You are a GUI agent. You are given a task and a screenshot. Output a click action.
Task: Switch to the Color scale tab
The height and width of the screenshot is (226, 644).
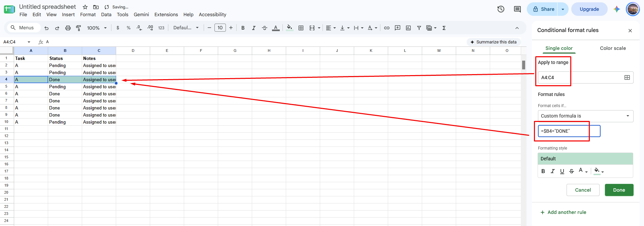point(613,48)
